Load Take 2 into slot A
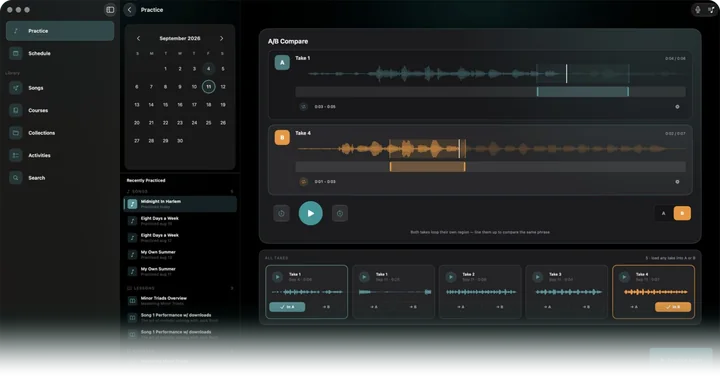 461,307
